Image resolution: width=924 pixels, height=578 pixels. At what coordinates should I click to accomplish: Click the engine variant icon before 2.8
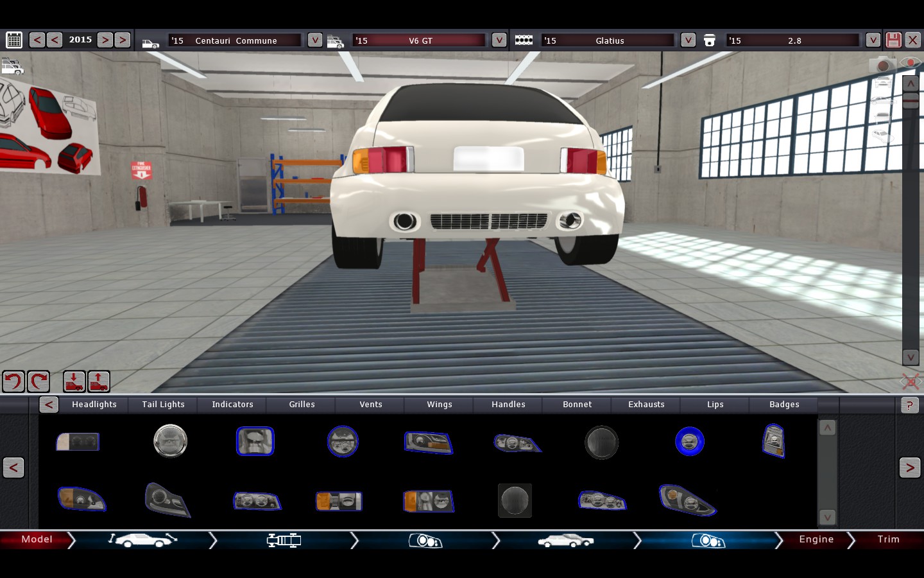click(x=710, y=40)
